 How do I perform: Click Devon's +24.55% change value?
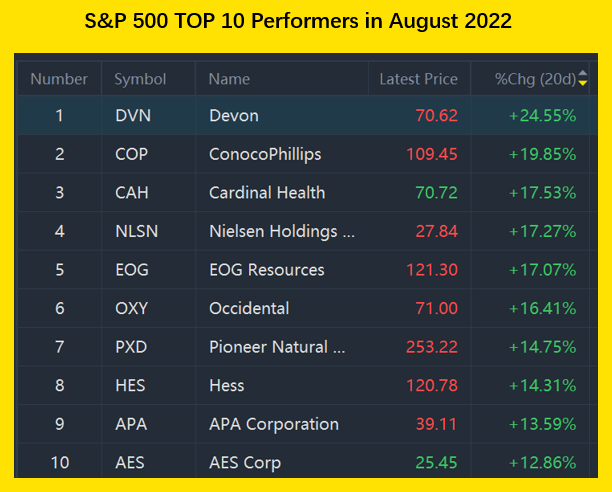tap(542, 116)
